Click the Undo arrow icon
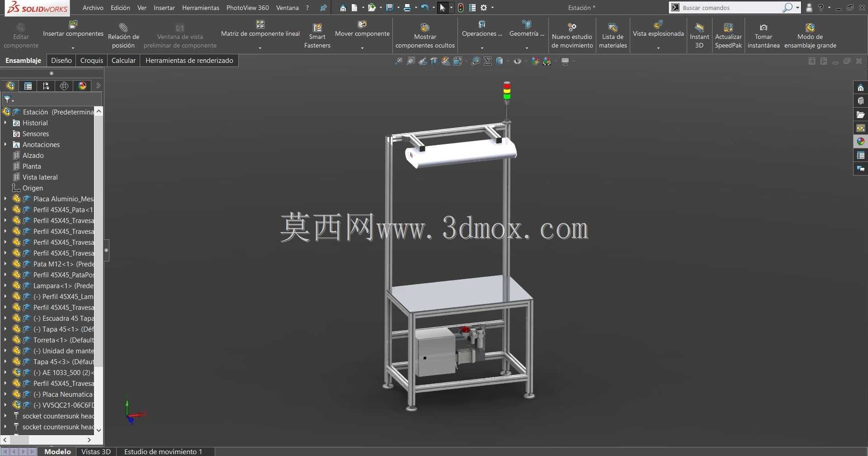Screen dimensions: 868x456 [x=425, y=8]
